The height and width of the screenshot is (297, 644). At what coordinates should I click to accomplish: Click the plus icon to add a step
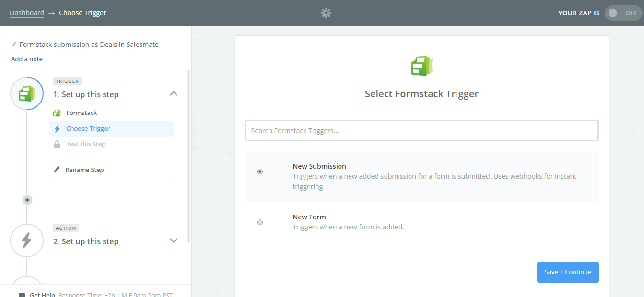click(27, 200)
